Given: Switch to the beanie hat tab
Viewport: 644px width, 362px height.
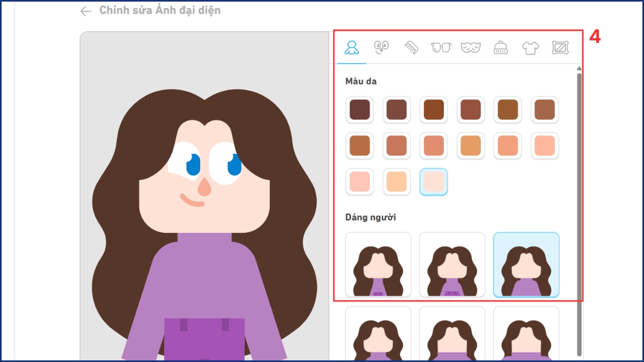Looking at the screenshot, I should click(500, 48).
